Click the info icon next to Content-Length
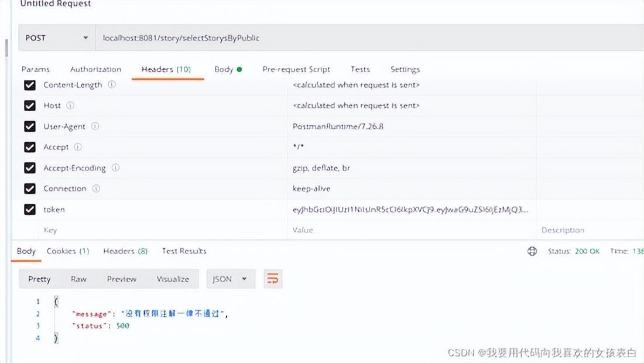The height and width of the screenshot is (363, 644). 112,84
